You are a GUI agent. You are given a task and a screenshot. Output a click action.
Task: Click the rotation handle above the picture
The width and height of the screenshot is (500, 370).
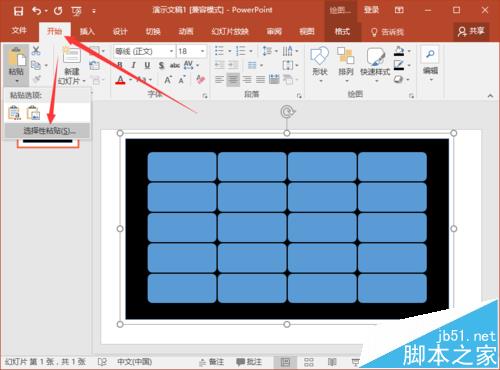287,112
